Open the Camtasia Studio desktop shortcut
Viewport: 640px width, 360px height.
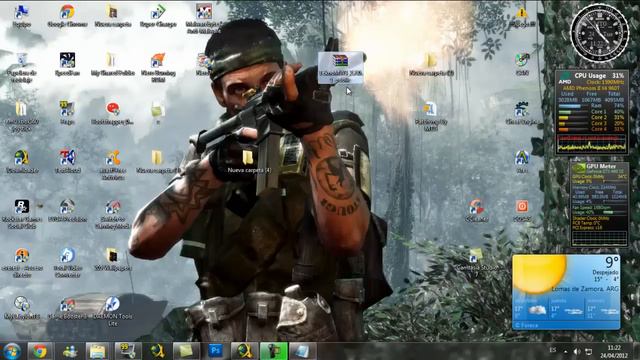coord(476,260)
